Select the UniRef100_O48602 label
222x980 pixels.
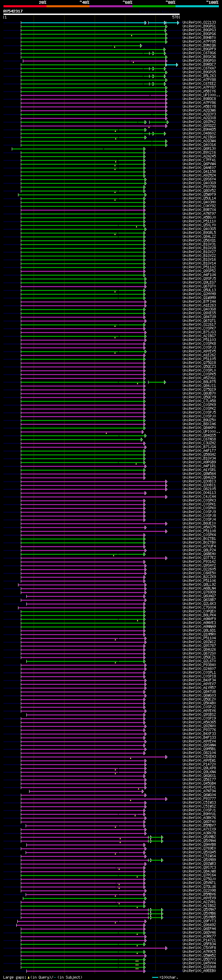[199, 133]
